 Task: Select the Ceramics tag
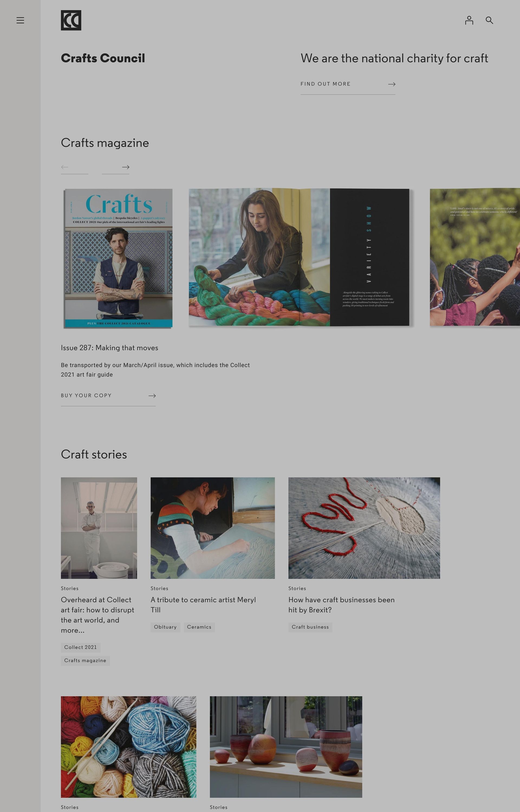(x=199, y=627)
